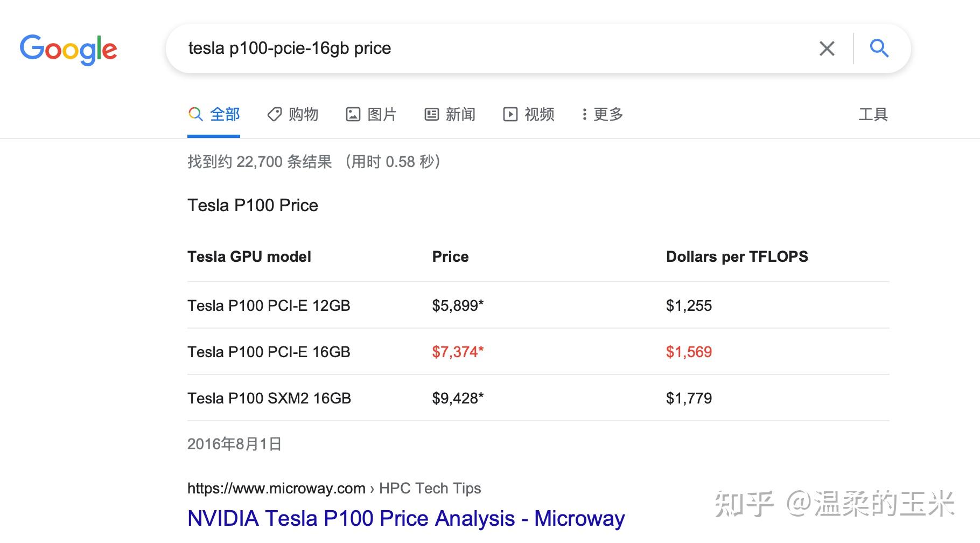The height and width of the screenshot is (543, 980).
Task: Switch to the 购物 tab
Action: (x=303, y=114)
